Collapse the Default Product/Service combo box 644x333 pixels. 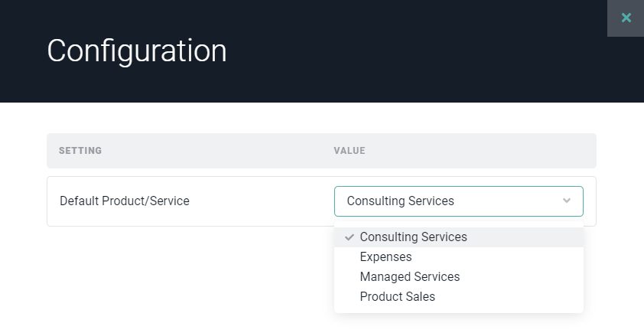(457, 201)
